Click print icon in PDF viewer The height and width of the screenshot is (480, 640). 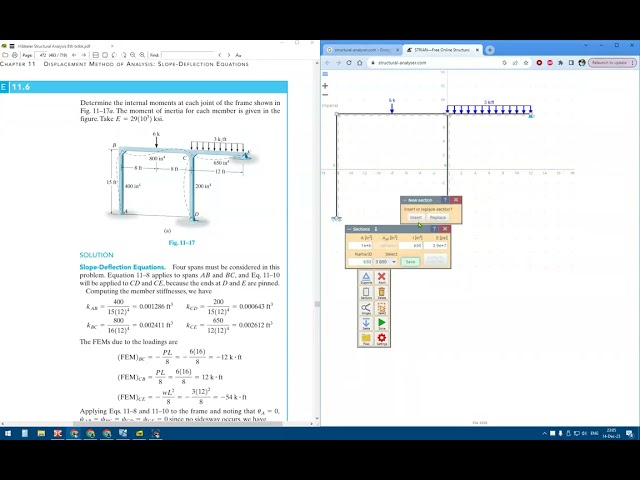click(15, 55)
